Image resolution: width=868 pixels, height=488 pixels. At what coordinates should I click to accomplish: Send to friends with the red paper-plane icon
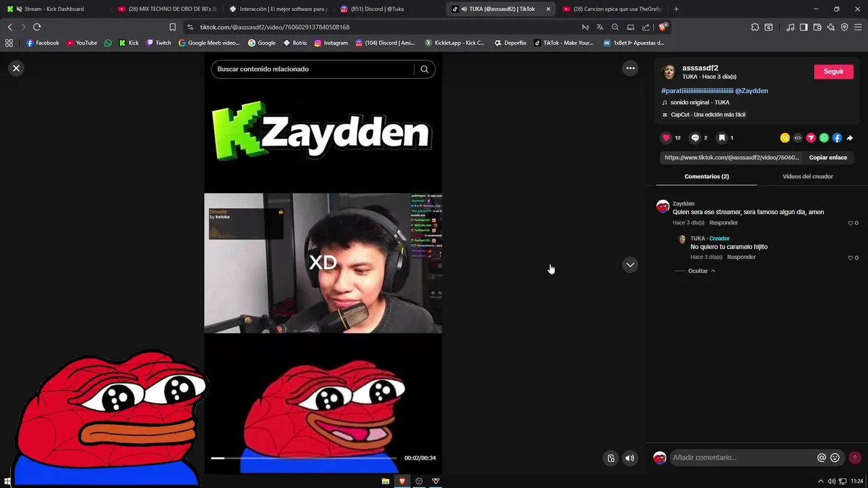[810, 138]
